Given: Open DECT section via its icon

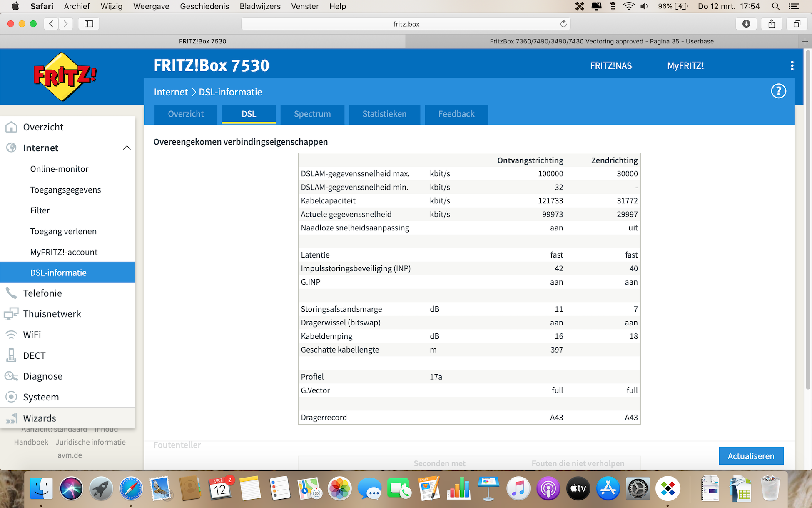Looking at the screenshot, I should (11, 355).
